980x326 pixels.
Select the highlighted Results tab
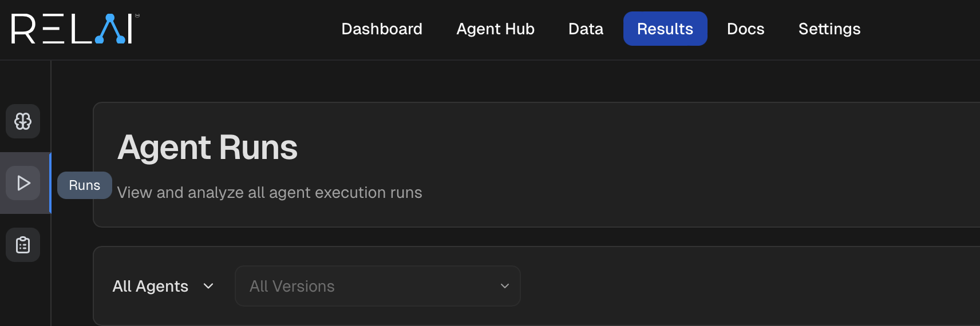click(665, 29)
